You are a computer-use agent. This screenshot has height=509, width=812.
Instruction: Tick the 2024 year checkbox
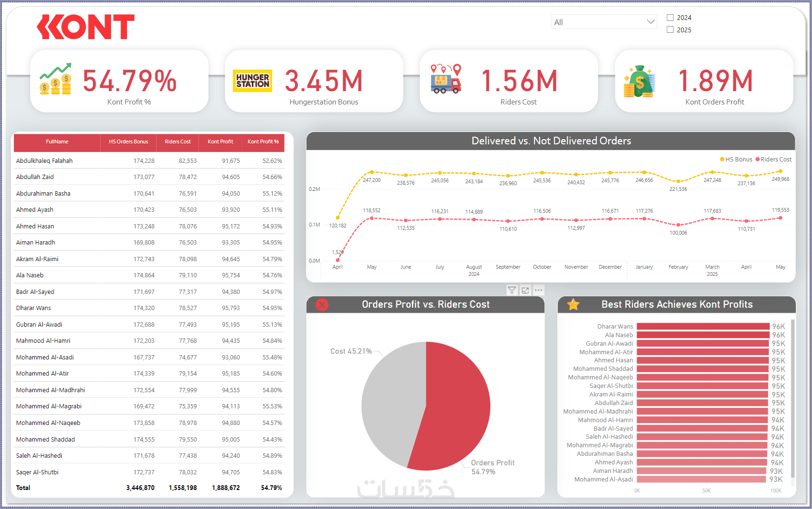[670, 18]
